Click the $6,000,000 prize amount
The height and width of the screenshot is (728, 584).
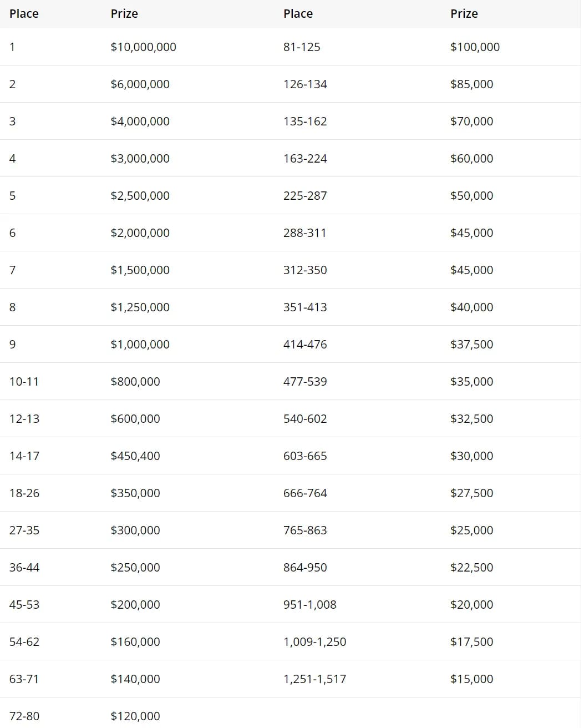pos(140,84)
